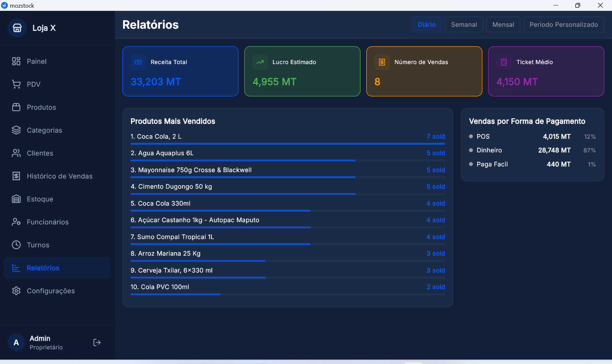Select the Diário period tab
Viewport: 612px width, 364px height.
[426, 25]
